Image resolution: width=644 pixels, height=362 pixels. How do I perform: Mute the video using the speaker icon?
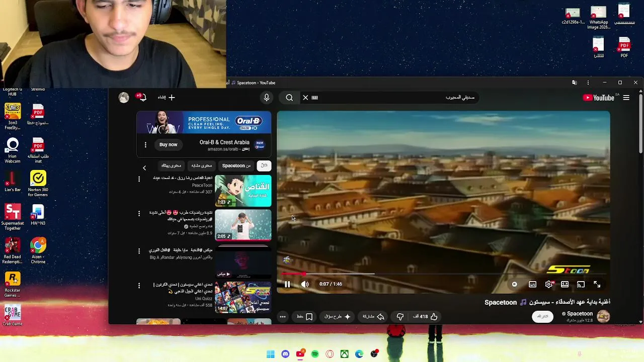click(305, 284)
